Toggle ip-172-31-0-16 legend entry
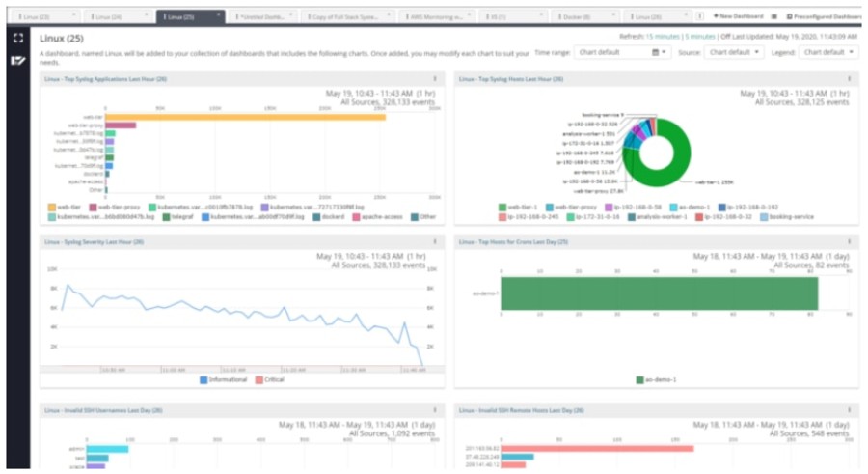 point(593,217)
